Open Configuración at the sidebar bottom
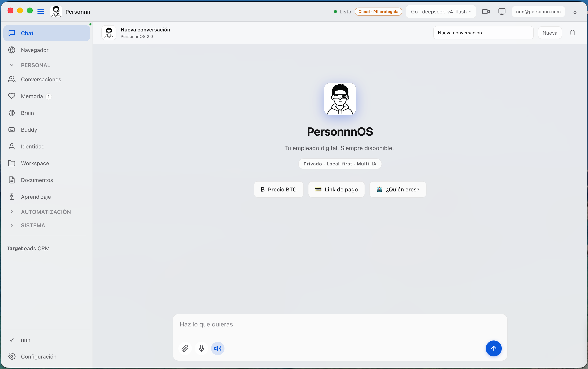 tap(47, 357)
